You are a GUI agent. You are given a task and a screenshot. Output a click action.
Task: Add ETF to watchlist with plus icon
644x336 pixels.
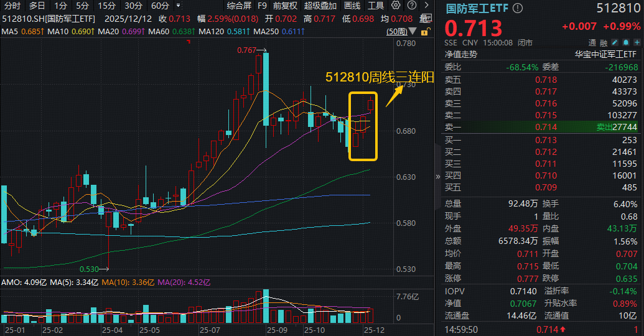[637, 43]
